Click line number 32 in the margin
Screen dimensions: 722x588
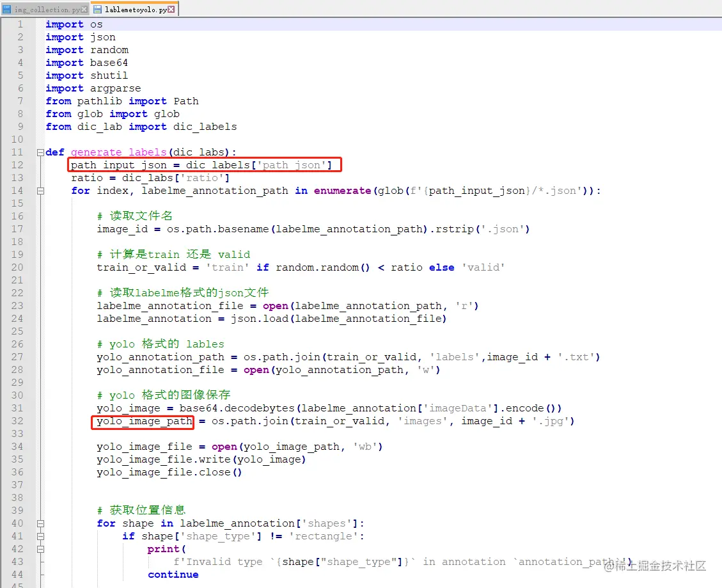pyautogui.click(x=17, y=421)
